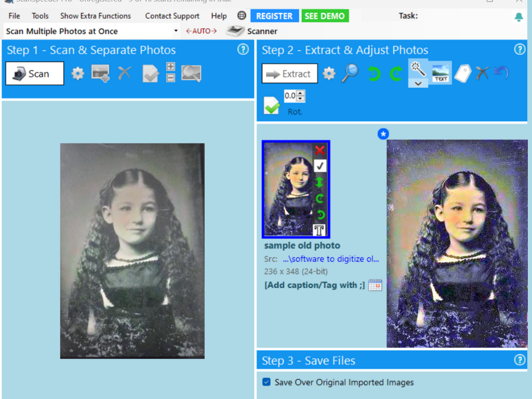Remove thumbnail with red X
532x399 pixels.
[320, 150]
